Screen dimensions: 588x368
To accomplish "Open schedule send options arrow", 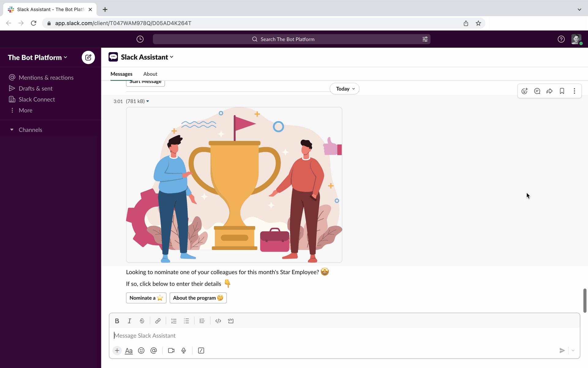I will (573, 351).
